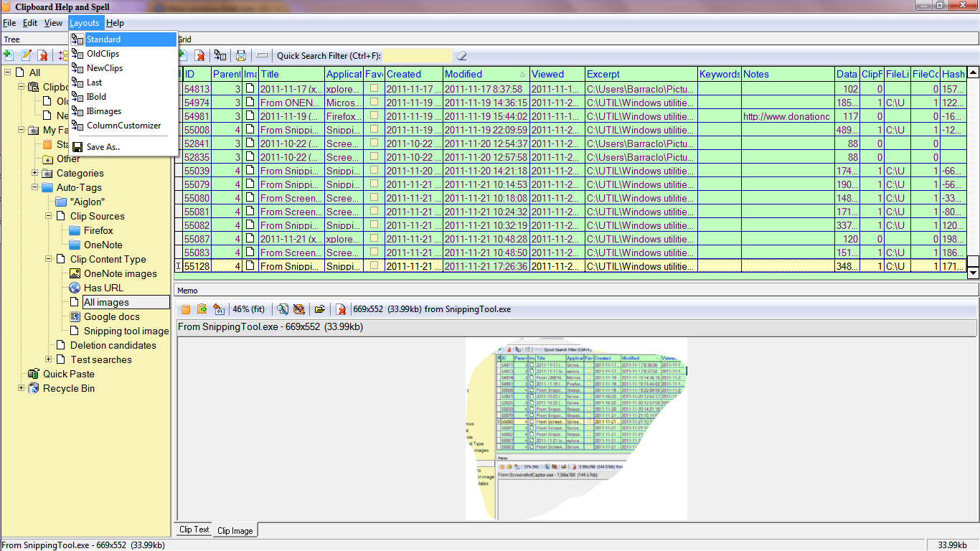Click the blue Firefox folder icon
Screen dimensions: 980x551
click(x=75, y=230)
